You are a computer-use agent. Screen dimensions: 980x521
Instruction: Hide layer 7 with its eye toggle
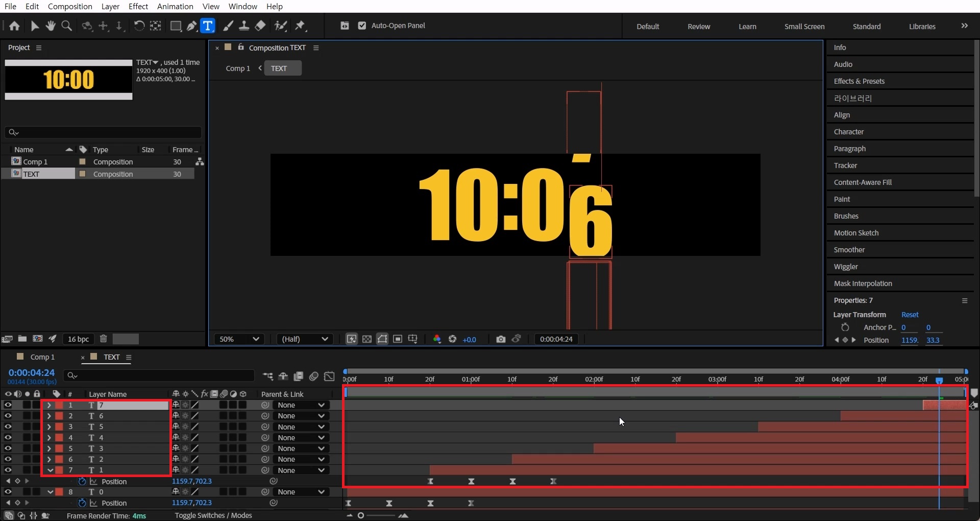click(8, 405)
